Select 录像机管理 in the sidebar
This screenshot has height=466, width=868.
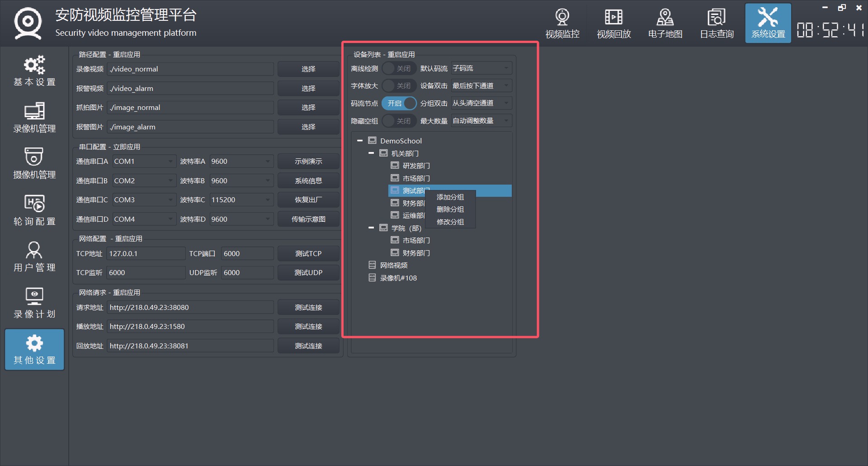point(34,118)
